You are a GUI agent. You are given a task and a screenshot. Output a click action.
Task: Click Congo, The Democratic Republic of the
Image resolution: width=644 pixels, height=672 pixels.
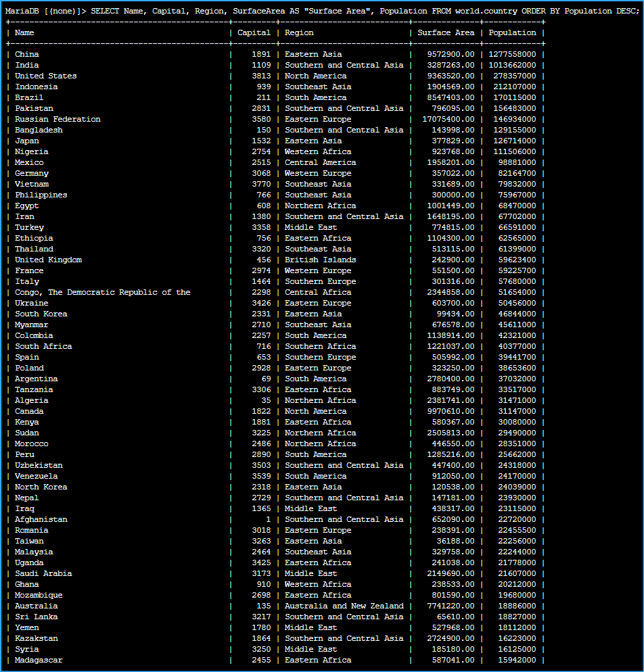pos(103,292)
